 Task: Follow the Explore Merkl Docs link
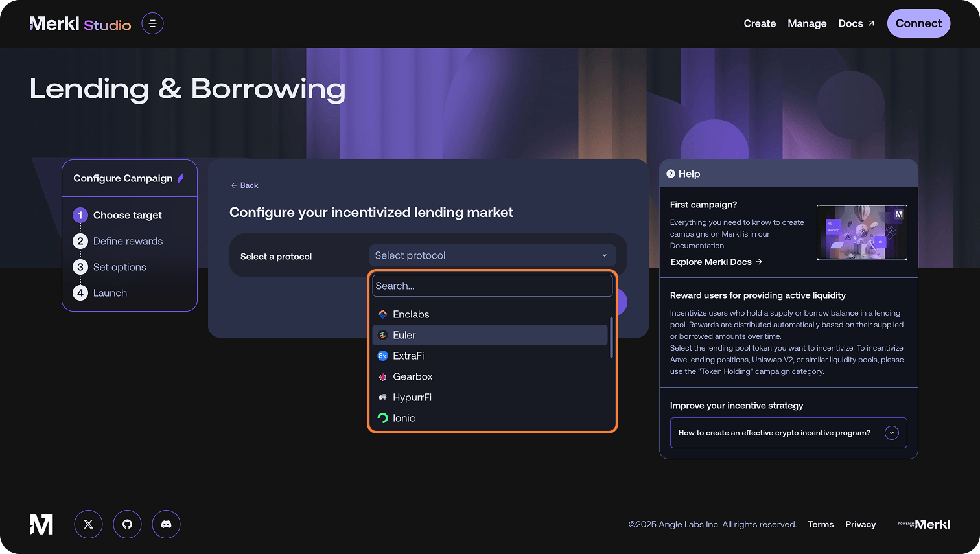coord(716,262)
